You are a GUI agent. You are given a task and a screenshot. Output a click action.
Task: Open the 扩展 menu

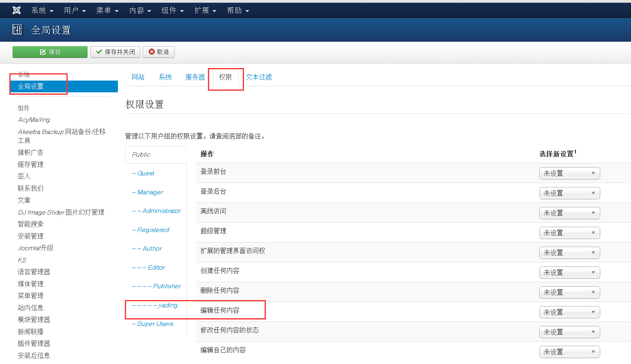pyautogui.click(x=205, y=11)
